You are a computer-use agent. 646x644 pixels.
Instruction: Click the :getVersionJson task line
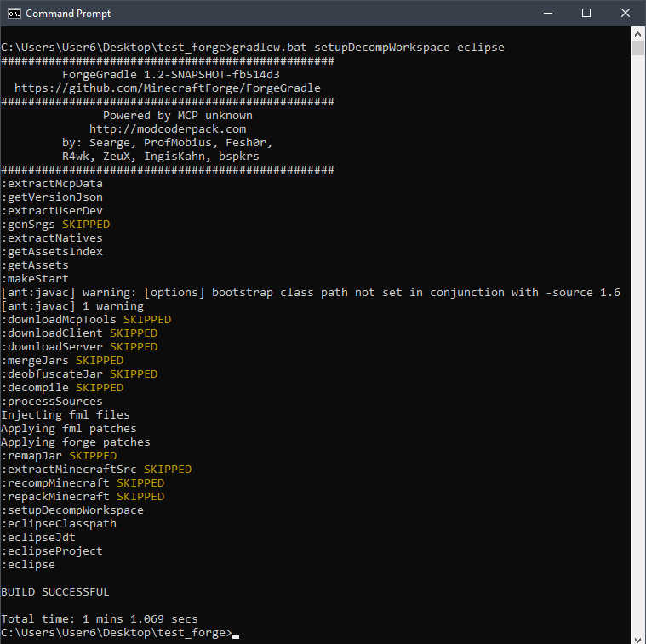point(52,197)
